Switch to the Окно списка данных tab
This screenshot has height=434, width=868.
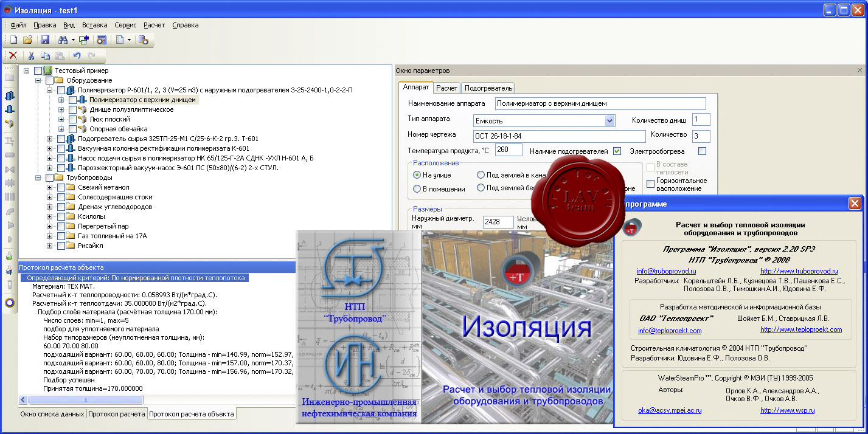coord(52,415)
